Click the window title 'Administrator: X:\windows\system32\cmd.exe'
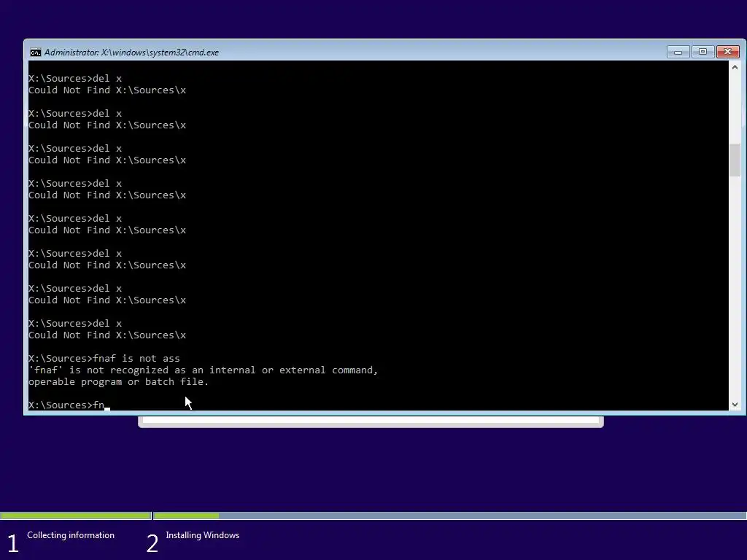 pyautogui.click(x=131, y=52)
